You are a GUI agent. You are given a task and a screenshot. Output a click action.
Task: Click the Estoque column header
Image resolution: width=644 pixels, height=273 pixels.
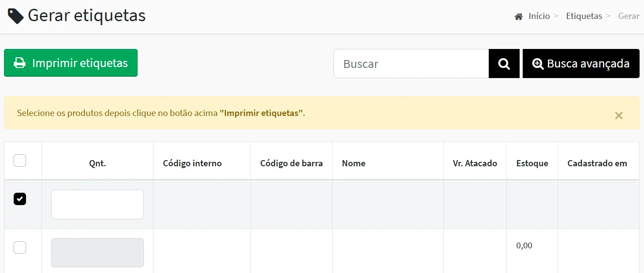coord(532,163)
